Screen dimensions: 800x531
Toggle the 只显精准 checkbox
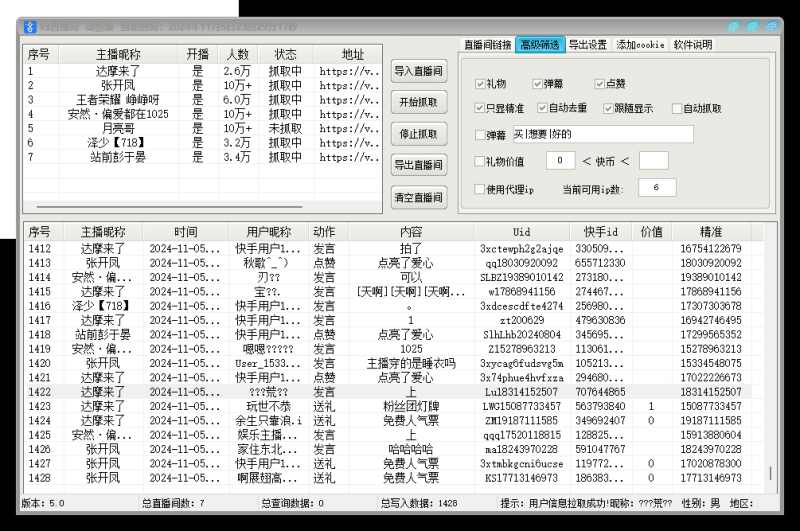479,108
